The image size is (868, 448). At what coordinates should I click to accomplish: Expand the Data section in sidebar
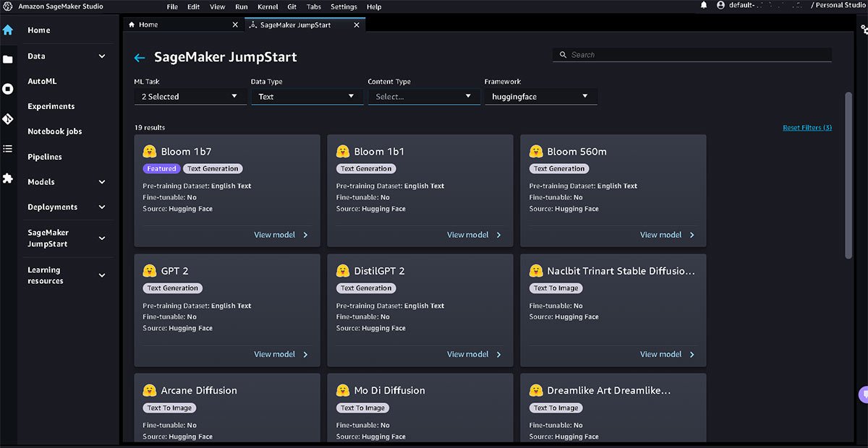[102, 56]
